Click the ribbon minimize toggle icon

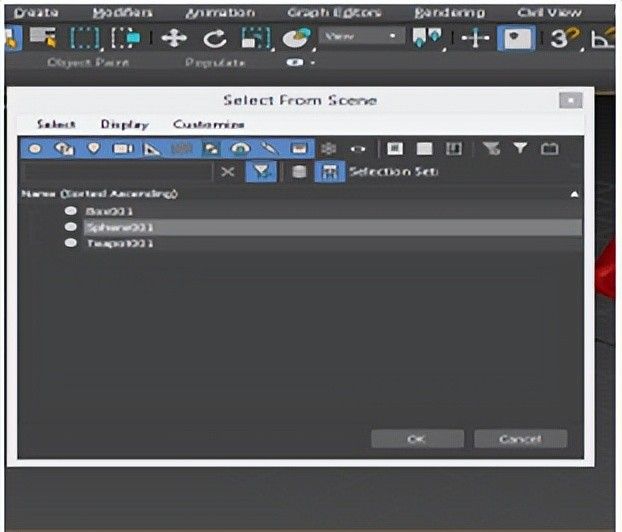[294, 63]
